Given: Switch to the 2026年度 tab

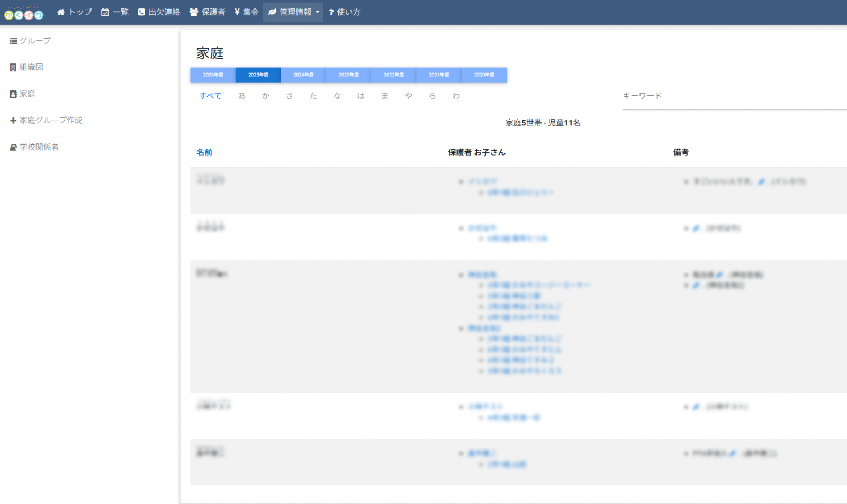Looking at the screenshot, I should coord(213,75).
